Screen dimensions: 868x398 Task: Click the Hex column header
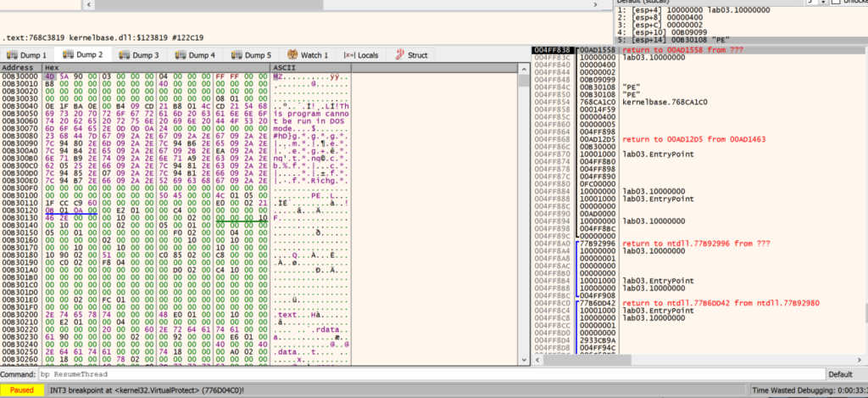156,68
